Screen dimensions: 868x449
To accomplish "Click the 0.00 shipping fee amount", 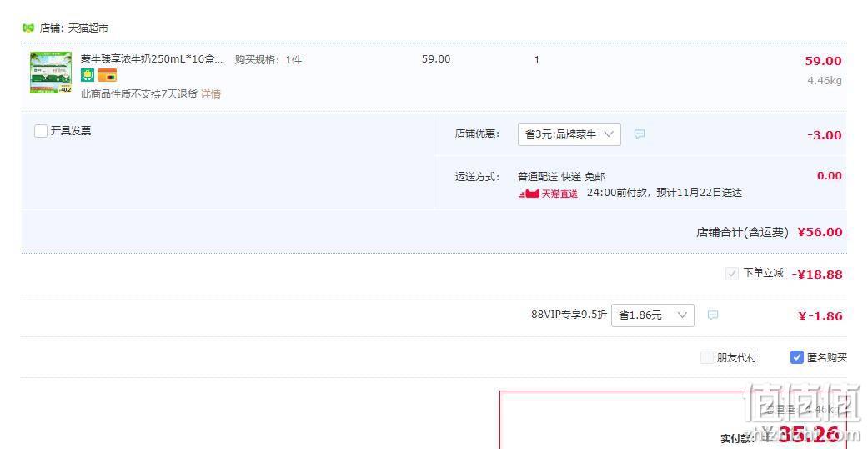I will pyautogui.click(x=830, y=176).
